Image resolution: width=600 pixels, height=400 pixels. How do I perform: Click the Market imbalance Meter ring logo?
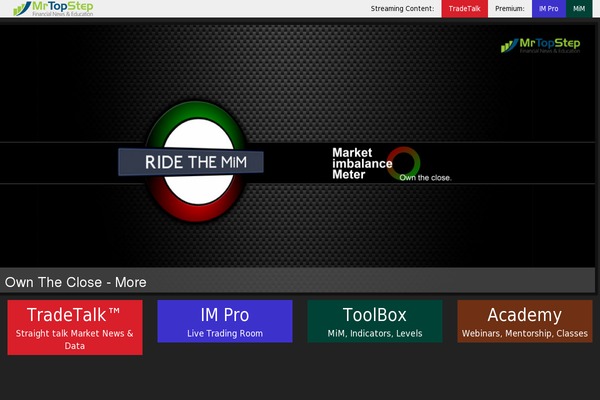coord(403,163)
